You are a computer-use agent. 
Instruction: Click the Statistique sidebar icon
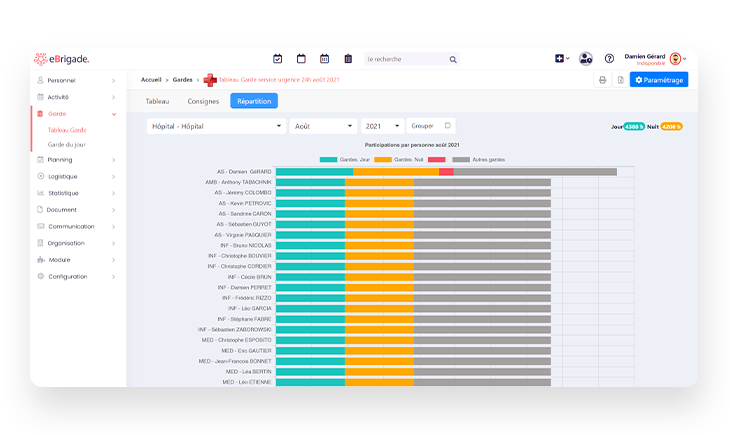[x=40, y=193]
